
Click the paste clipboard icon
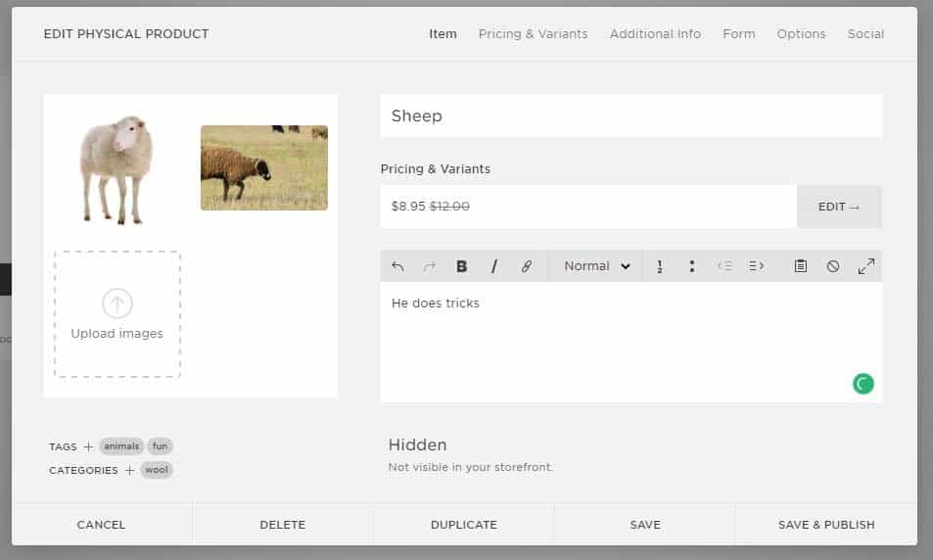[800, 266]
